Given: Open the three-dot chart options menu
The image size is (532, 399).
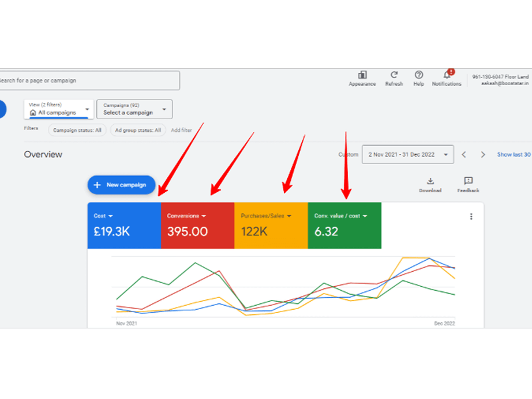Looking at the screenshot, I should click(x=471, y=217).
